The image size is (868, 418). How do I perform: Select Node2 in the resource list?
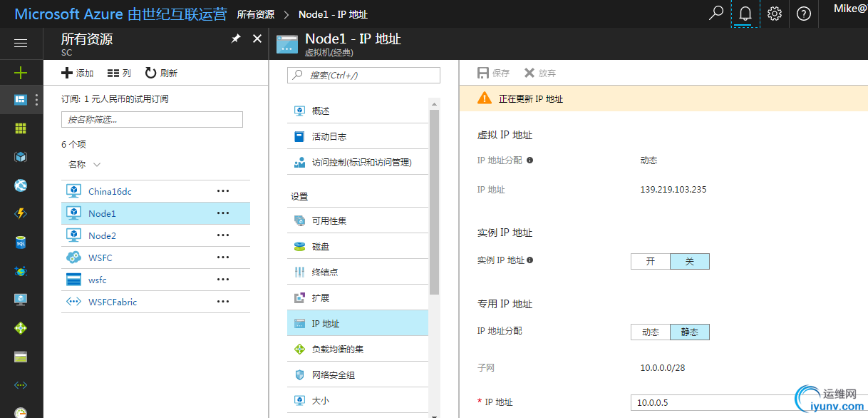[155, 235]
